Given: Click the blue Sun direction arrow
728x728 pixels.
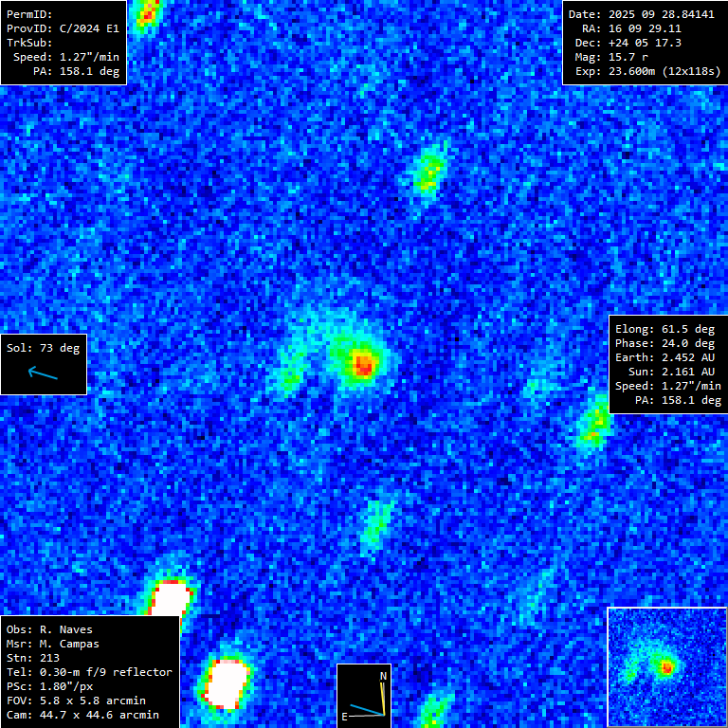Looking at the screenshot, I should click(43, 373).
